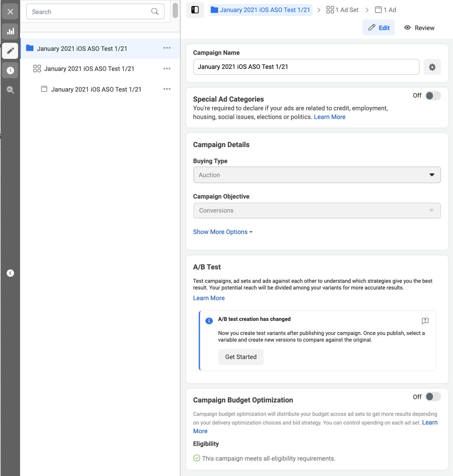Click the left panel scrollbar thumb

pos(175,10)
